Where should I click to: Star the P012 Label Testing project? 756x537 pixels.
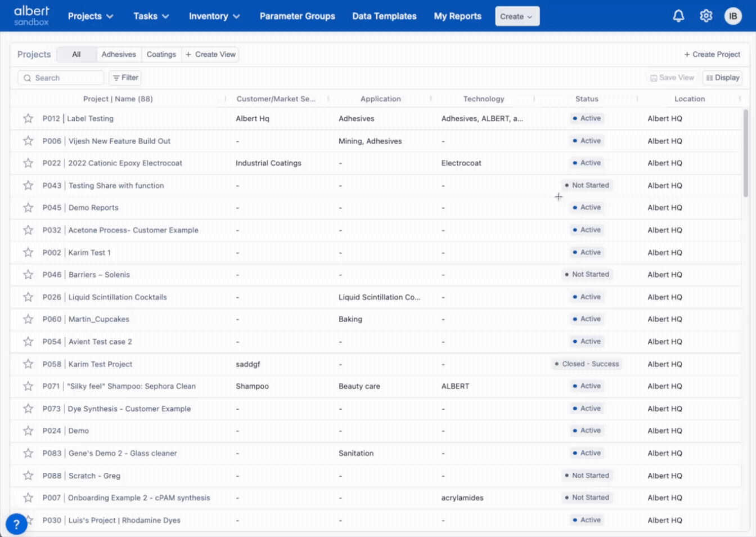click(x=28, y=118)
